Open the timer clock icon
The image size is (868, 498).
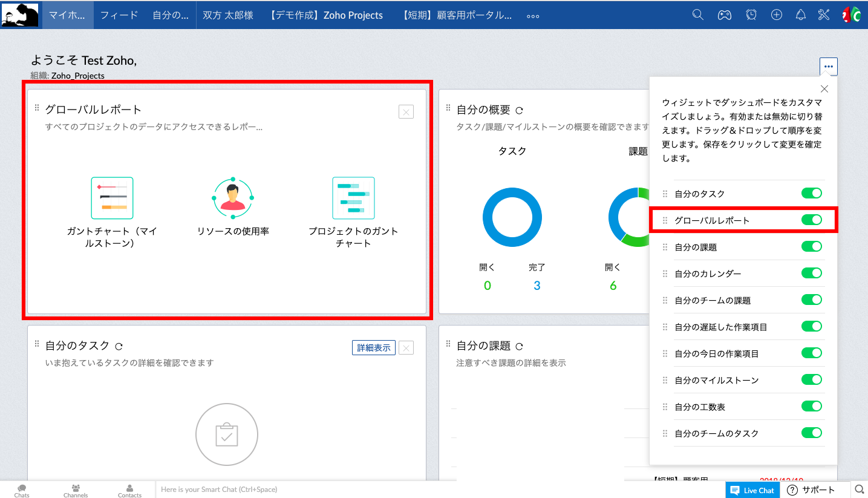pos(751,15)
